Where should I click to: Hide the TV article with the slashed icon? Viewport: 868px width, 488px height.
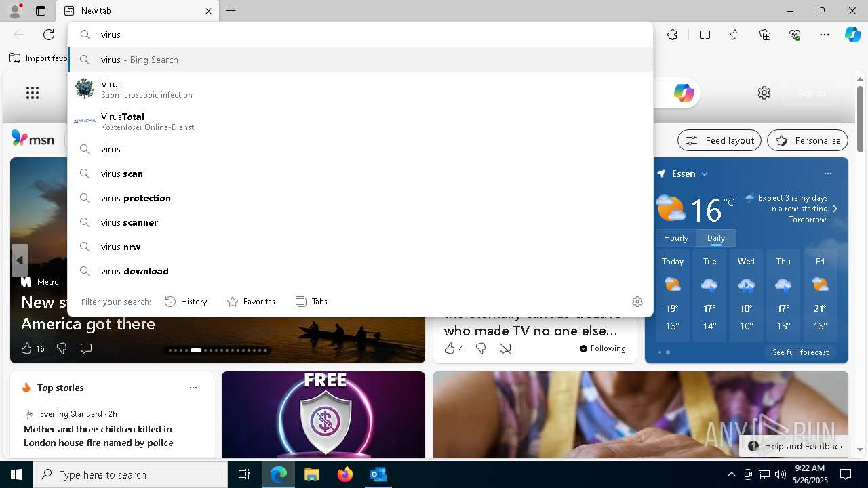pos(505,348)
